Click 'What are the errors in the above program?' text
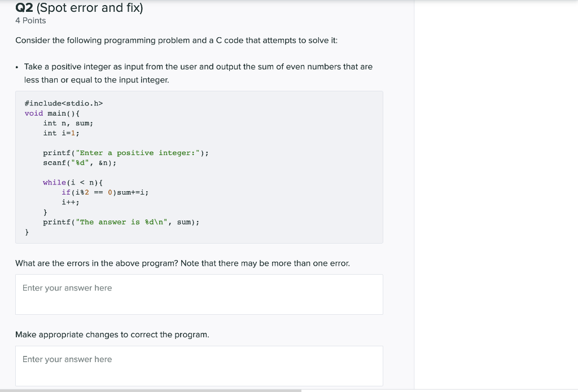This screenshot has height=392, width=578. pyautogui.click(x=97, y=263)
